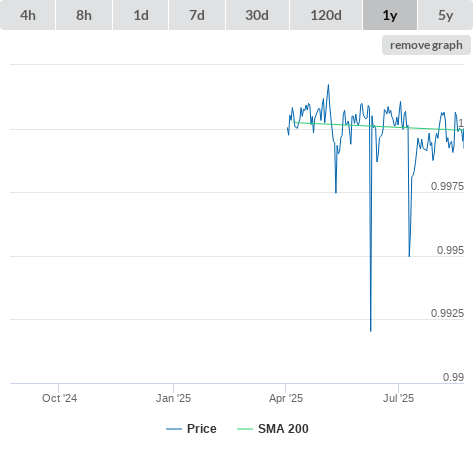This screenshot has height=455, width=474.
Task: Toggle the Price series legend label
Action: 202,429
